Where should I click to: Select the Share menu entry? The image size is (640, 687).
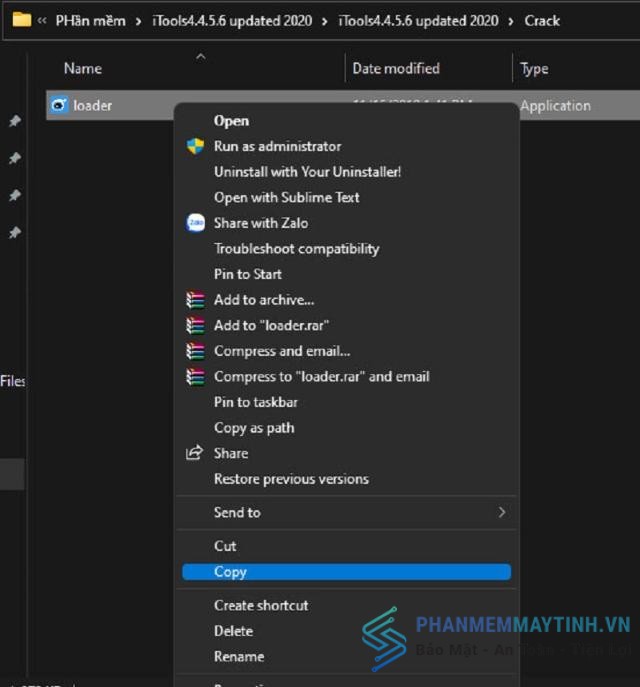[231, 453]
